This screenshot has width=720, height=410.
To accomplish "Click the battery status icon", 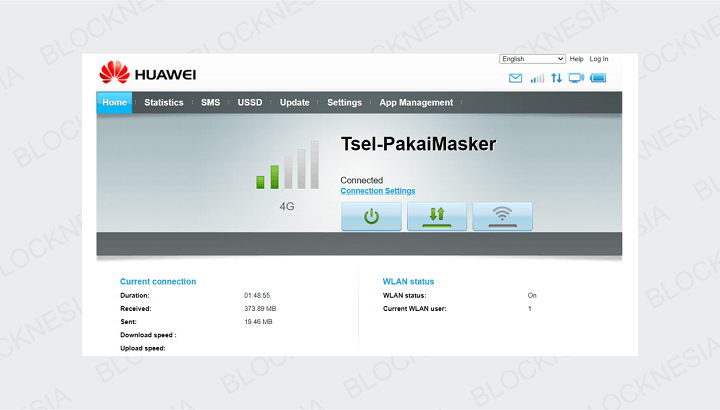I will [x=598, y=78].
